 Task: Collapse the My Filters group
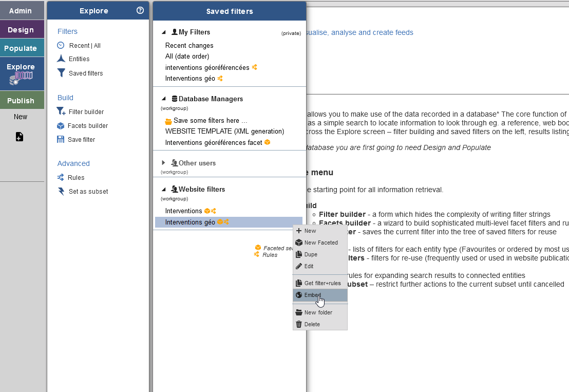point(164,32)
